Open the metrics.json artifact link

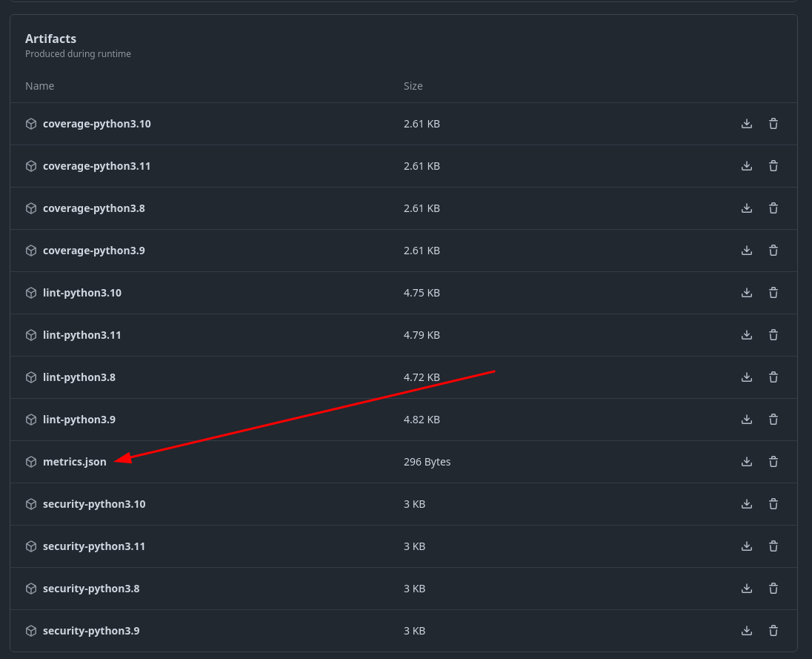pyautogui.click(x=74, y=462)
